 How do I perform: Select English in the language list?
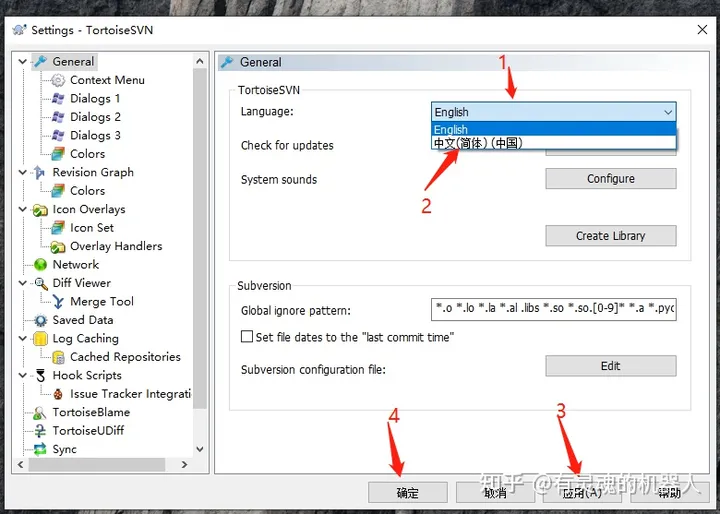click(x=451, y=129)
